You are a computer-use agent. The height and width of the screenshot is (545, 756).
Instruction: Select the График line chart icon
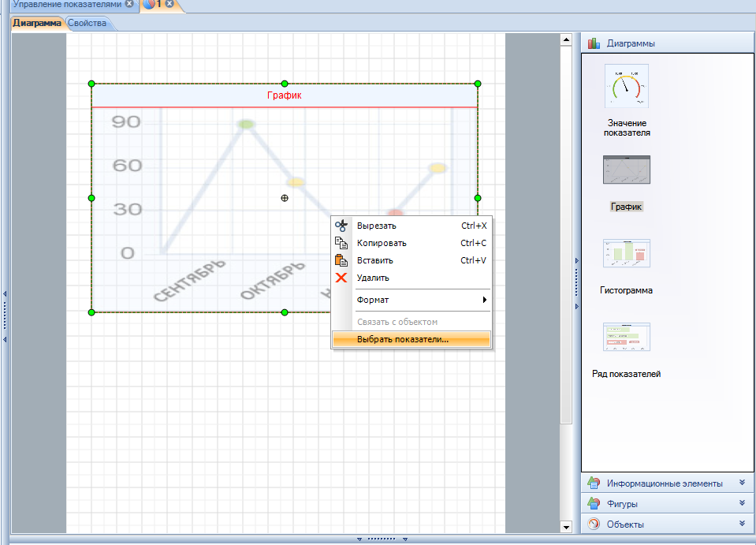pos(627,170)
